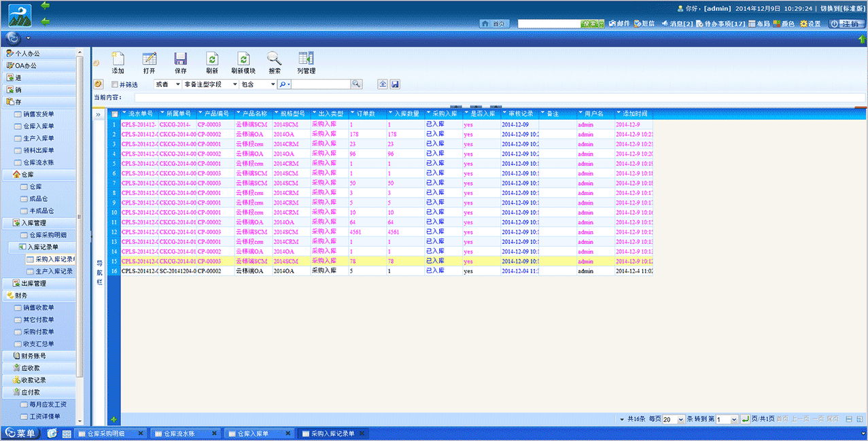Open 生产入库记录 in the sidebar tree
Screen dimensions: 868x441
50,271
